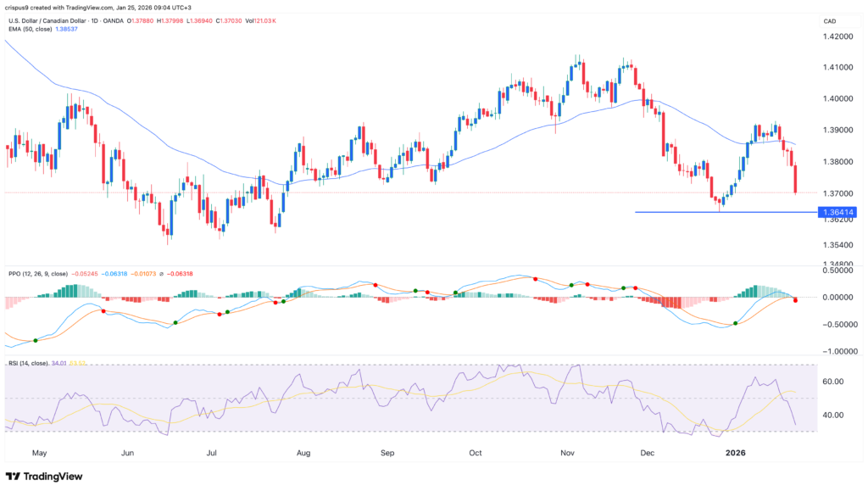Click the Nov label on time axis

click(x=568, y=453)
